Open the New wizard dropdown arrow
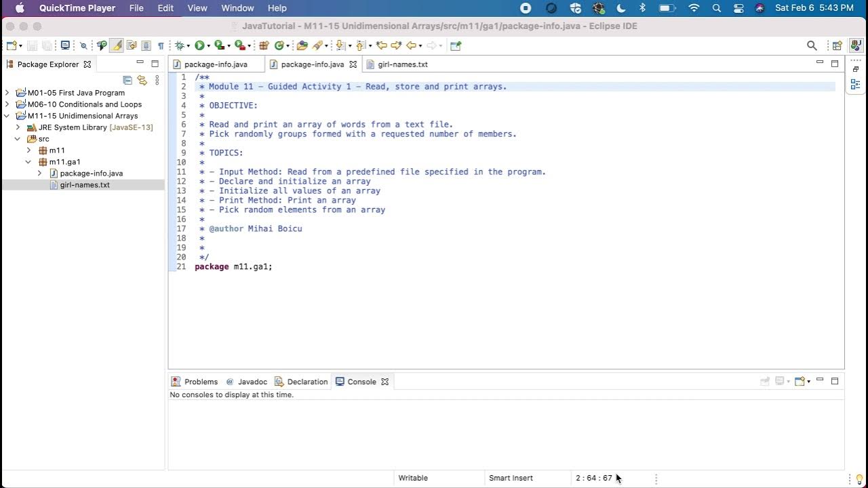 21,46
